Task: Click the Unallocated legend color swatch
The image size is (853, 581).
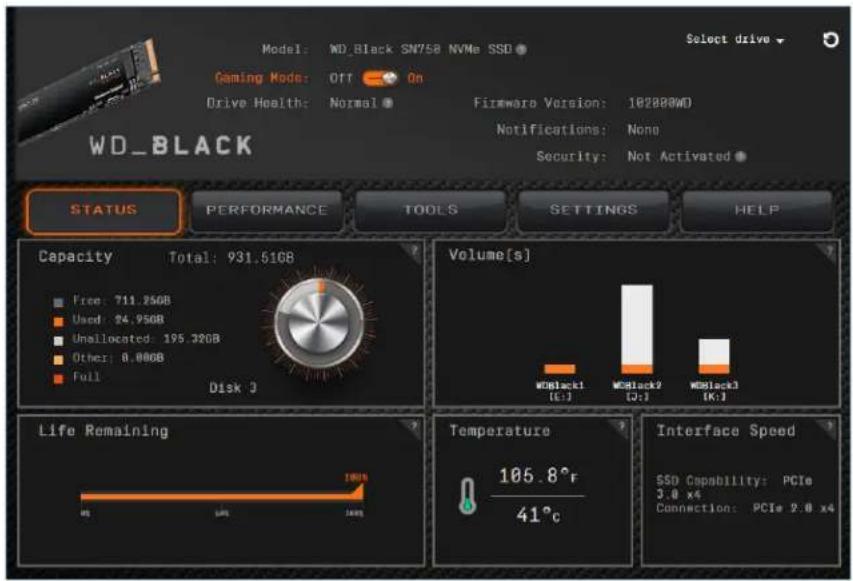Action: 58,341
